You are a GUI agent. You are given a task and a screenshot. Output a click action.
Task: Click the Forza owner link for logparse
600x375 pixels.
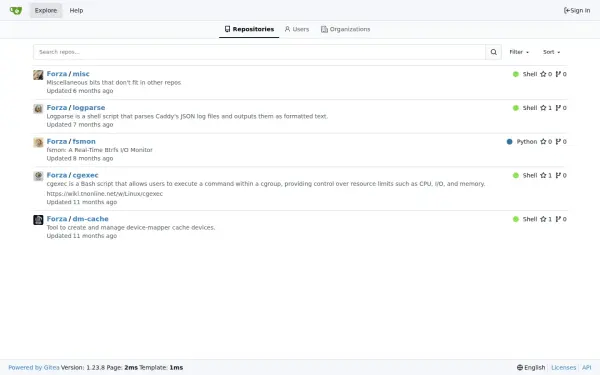point(57,108)
